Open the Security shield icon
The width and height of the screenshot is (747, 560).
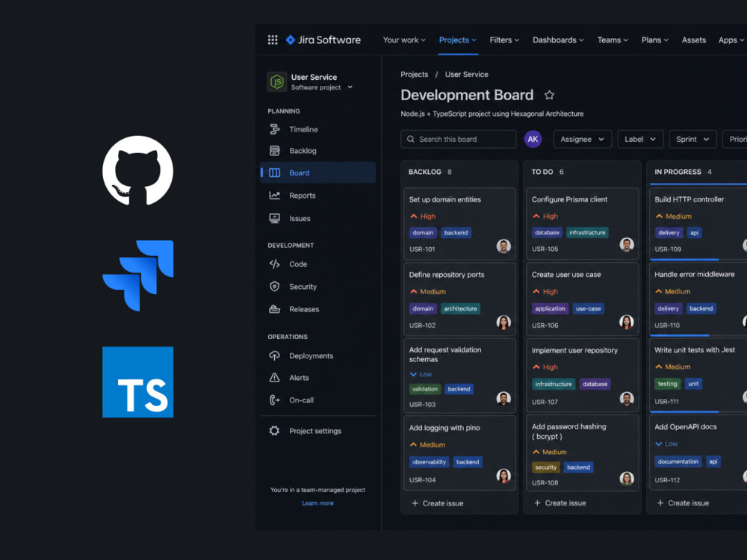pyautogui.click(x=274, y=286)
